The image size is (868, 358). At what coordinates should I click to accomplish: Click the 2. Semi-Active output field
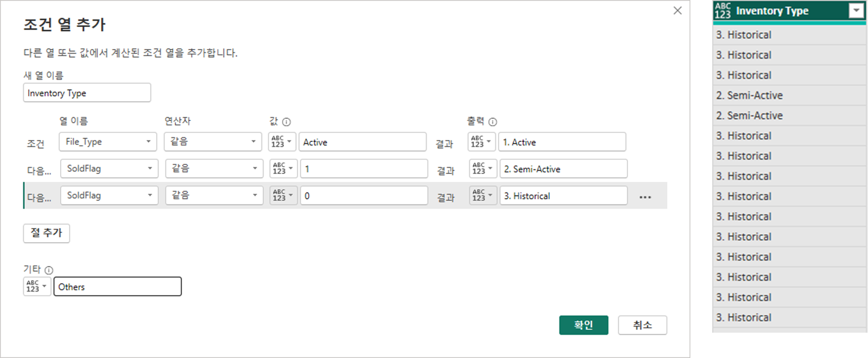click(563, 168)
